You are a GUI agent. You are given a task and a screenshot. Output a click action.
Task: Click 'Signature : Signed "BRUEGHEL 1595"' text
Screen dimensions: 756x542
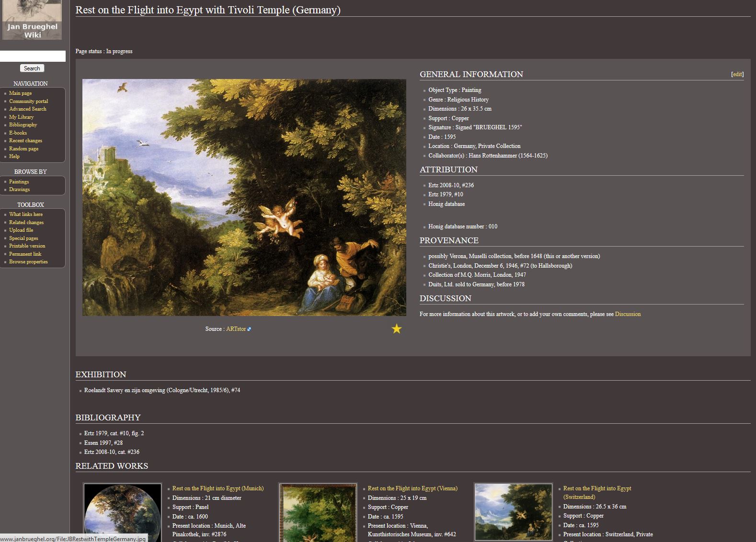point(475,127)
